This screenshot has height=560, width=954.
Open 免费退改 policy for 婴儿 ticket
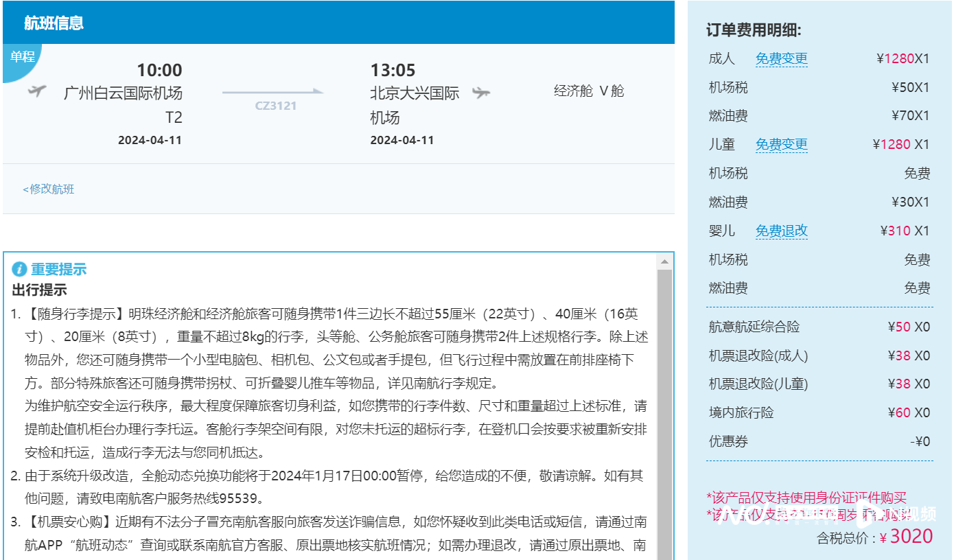pyautogui.click(x=781, y=231)
